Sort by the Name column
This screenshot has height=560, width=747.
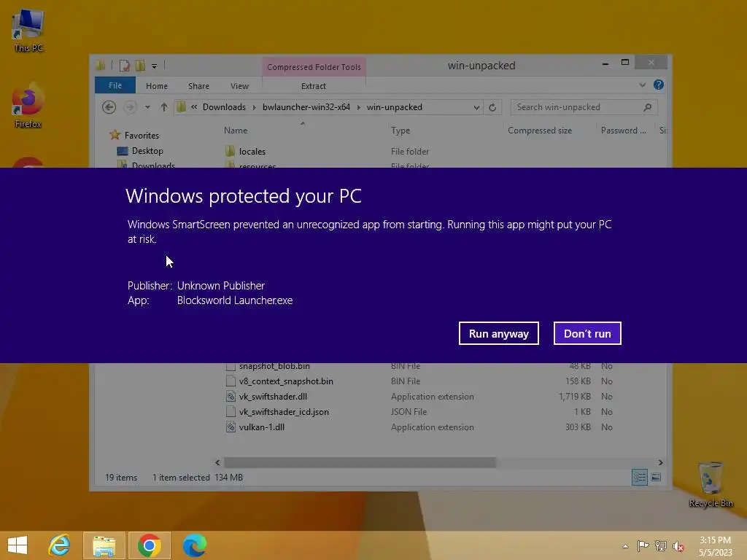coord(236,130)
